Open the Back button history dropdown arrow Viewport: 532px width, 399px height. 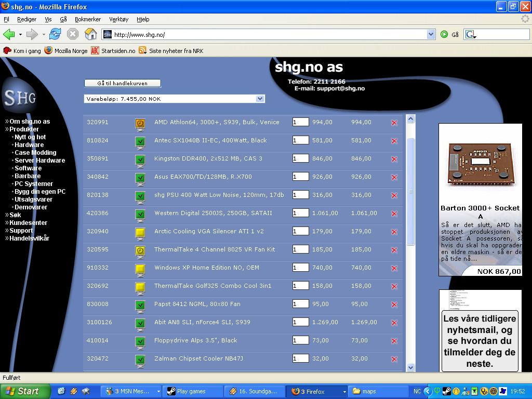20,34
